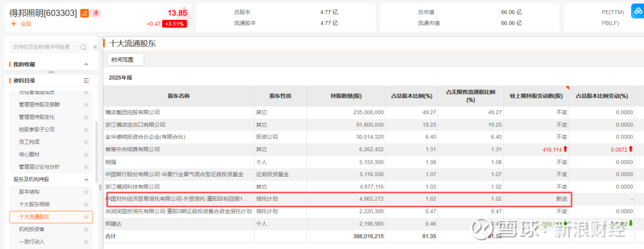The image size is (644, 249).
Task: Click the red 0.0872 ratio change value
Action: 618,149
